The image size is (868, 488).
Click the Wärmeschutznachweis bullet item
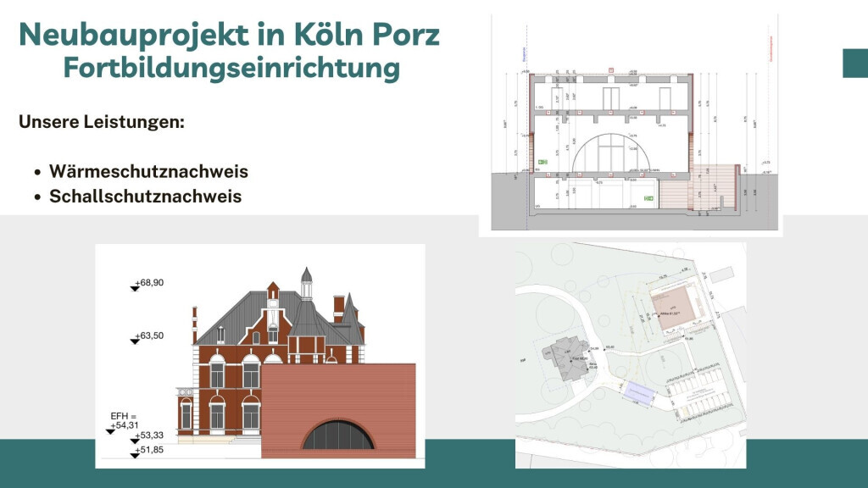[150, 171]
